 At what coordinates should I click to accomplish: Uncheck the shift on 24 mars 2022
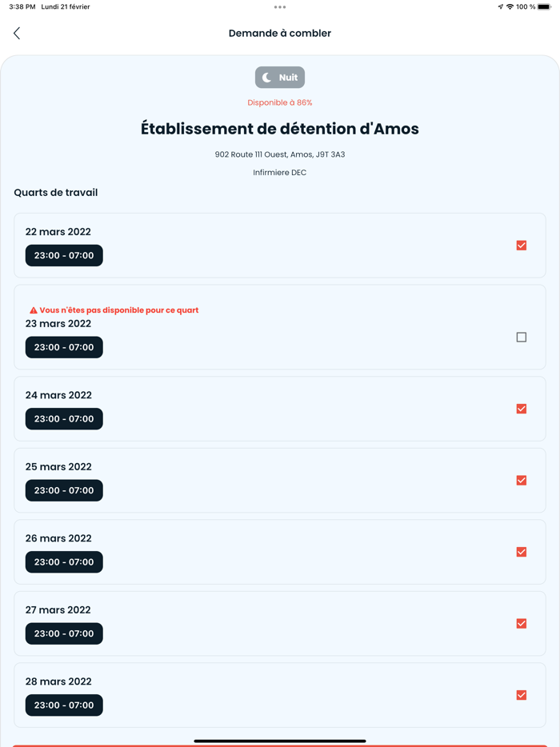point(521,409)
